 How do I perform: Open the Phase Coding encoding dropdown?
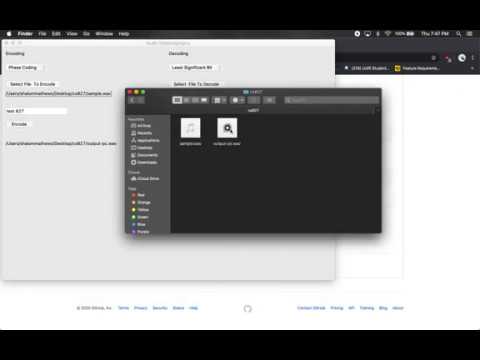[x=26, y=68]
